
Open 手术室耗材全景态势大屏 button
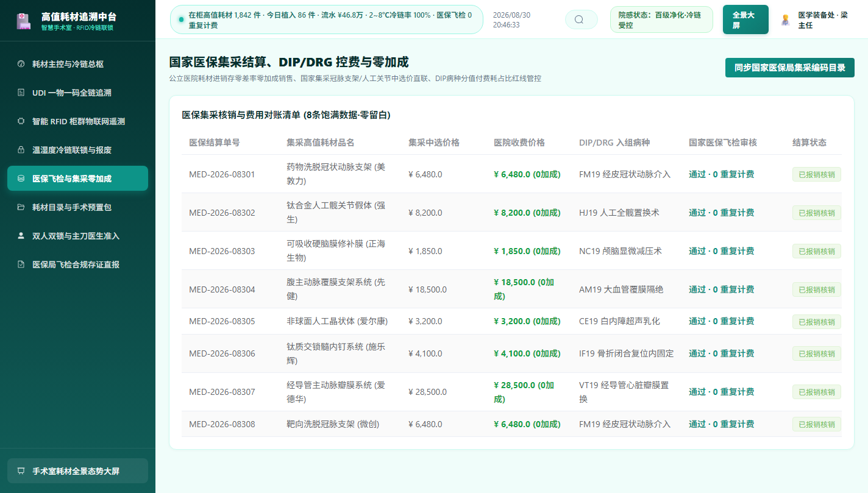click(x=77, y=471)
